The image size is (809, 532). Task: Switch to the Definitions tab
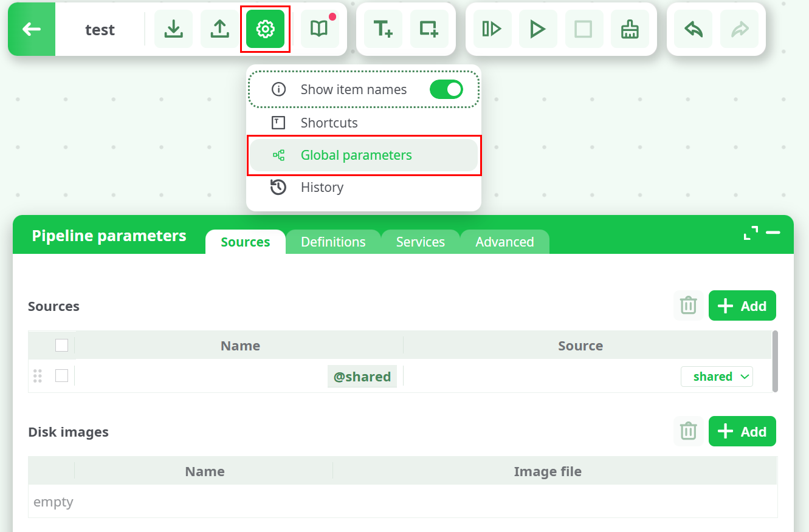pyautogui.click(x=333, y=241)
